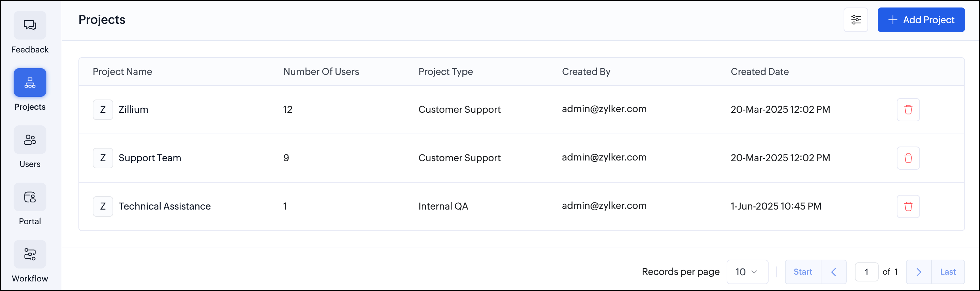Open the Users sidebar icon

[30, 140]
